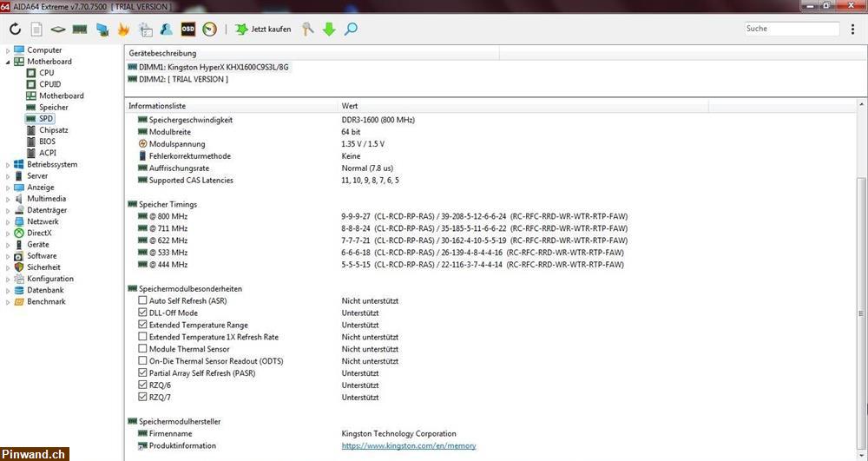Screen dimensions: 868x461
Task: Click the green download arrow icon
Action: click(329, 30)
